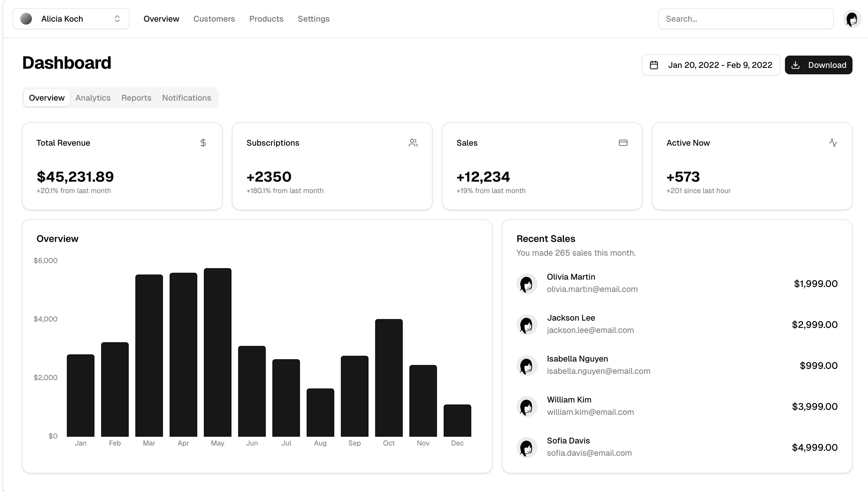Click inside the Search field

click(745, 19)
